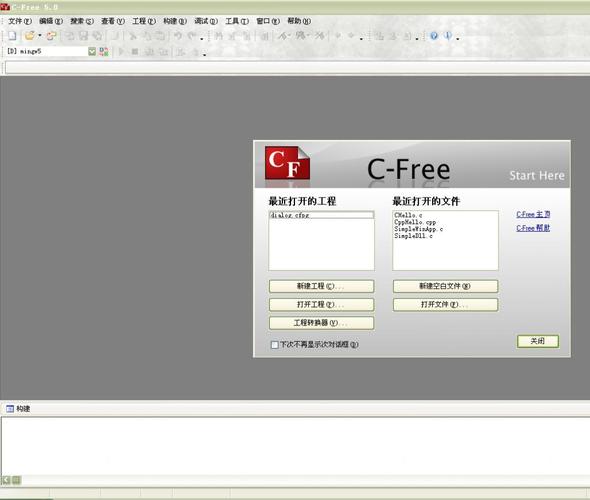The height and width of the screenshot is (500, 590).
Task: Click the second green arrow icon below the output panel
Action: pyautogui.click(x=16, y=480)
